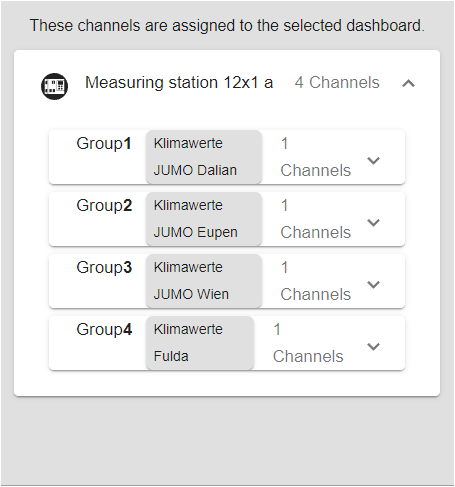The width and height of the screenshot is (455, 487).
Task: Collapse the Measuring station 12x1 a panel
Action: pos(408,83)
